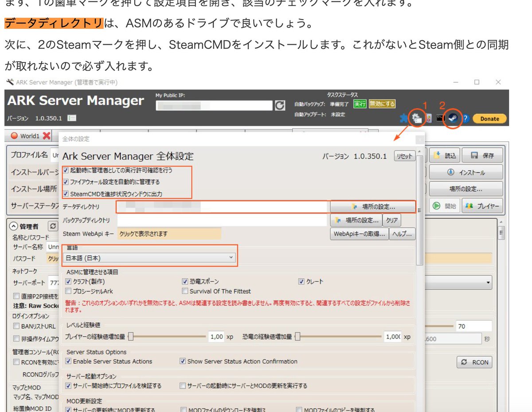The width and height of the screenshot is (532, 412).
Task: Open global settings gear icon
Action: (x=416, y=118)
